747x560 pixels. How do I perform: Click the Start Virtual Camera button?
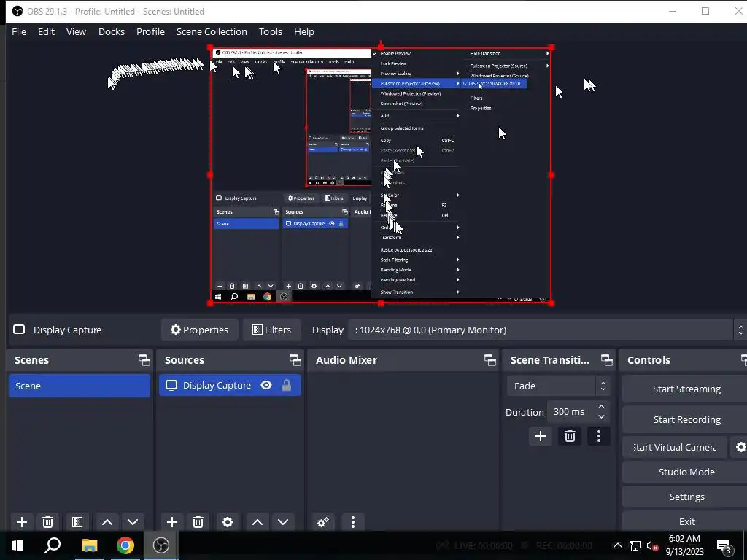point(675,447)
